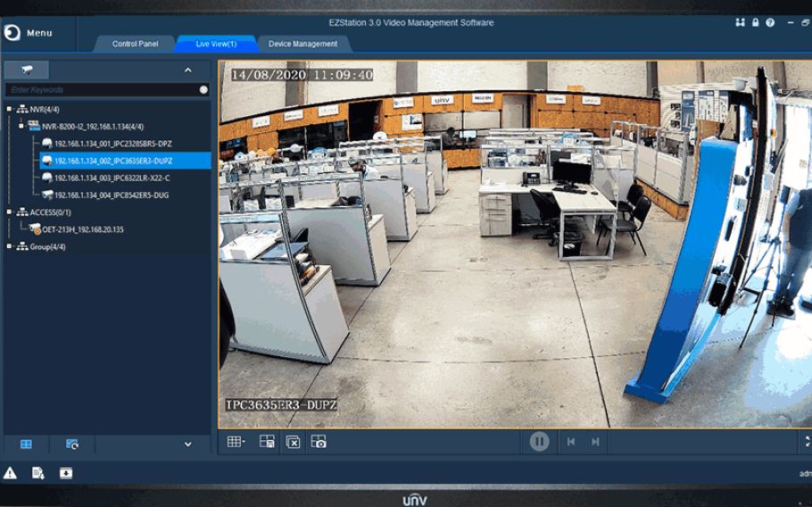812x507 pixels.
Task: Click the download tray icon in status bar
Action: pos(66,473)
